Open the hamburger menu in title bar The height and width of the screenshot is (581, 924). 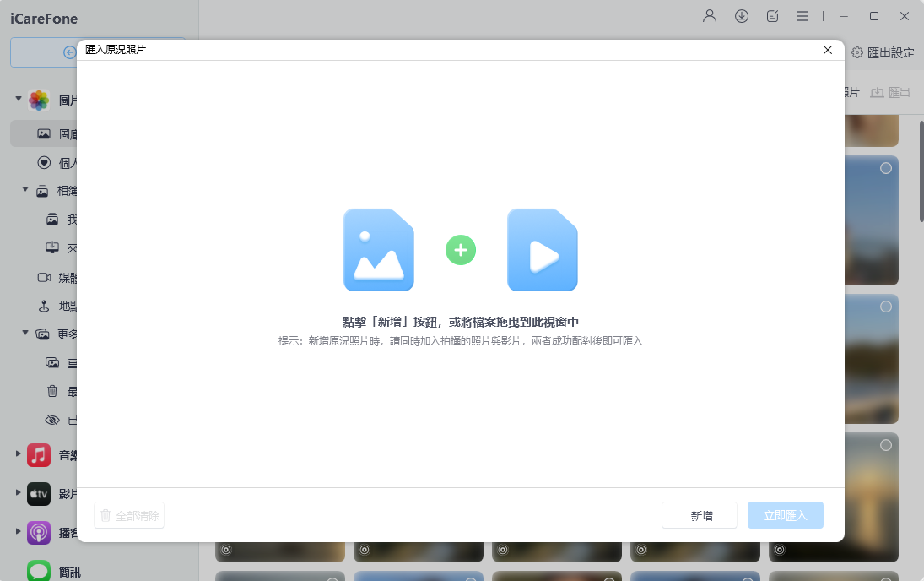click(x=802, y=16)
